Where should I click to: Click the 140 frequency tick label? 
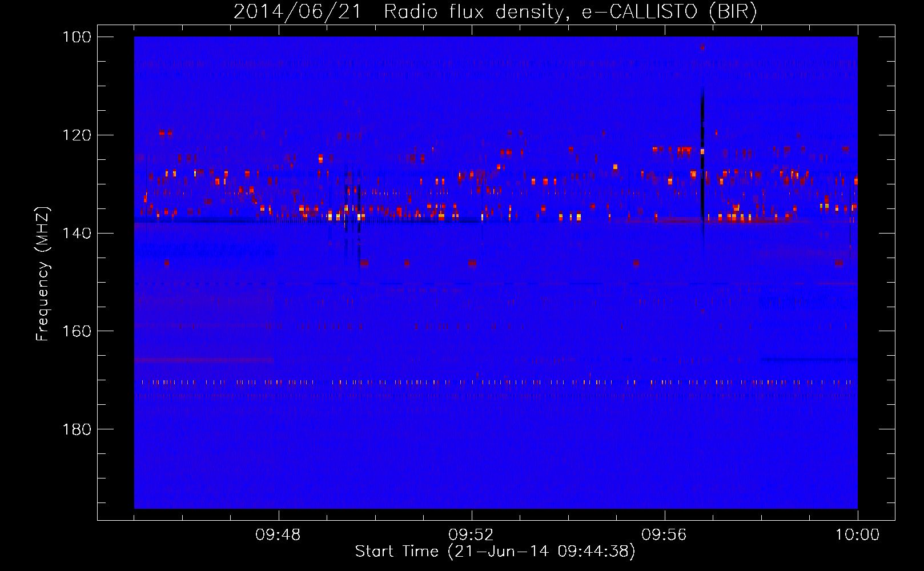click(x=77, y=233)
